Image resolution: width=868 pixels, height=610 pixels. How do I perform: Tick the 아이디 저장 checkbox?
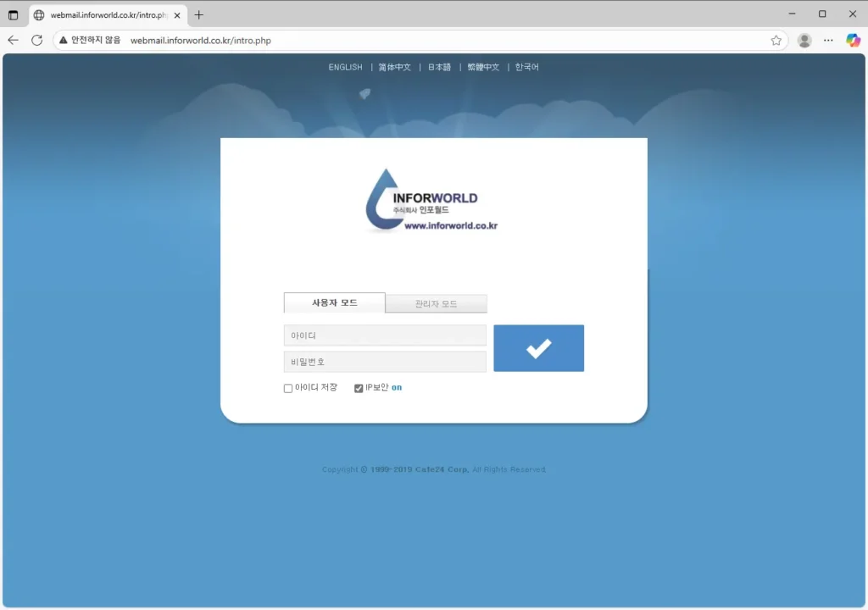click(288, 389)
